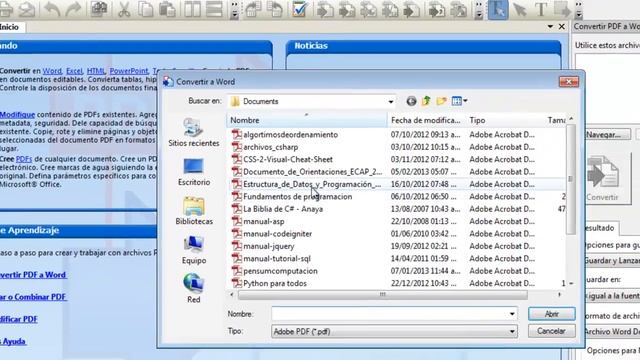Follow the Modifique link
This screenshot has width=640, height=360.
point(17,115)
